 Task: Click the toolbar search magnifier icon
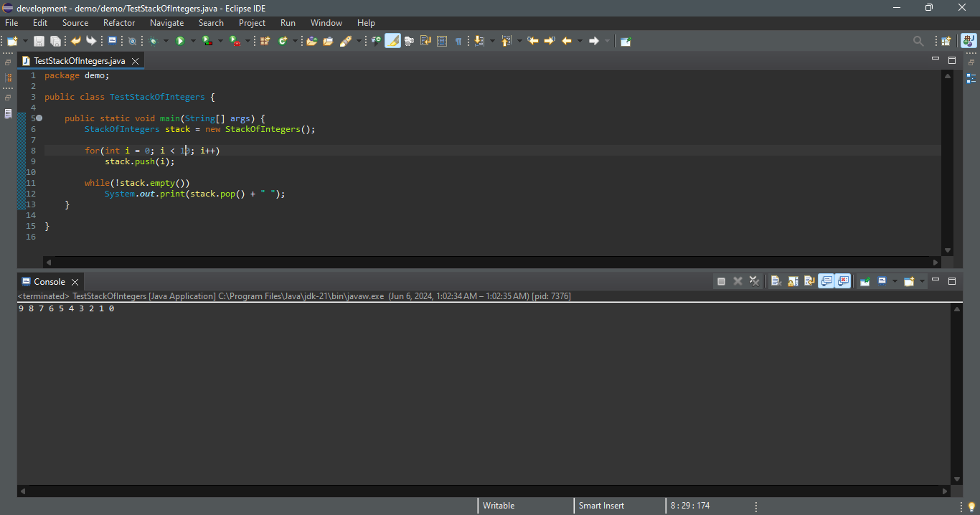click(x=918, y=41)
